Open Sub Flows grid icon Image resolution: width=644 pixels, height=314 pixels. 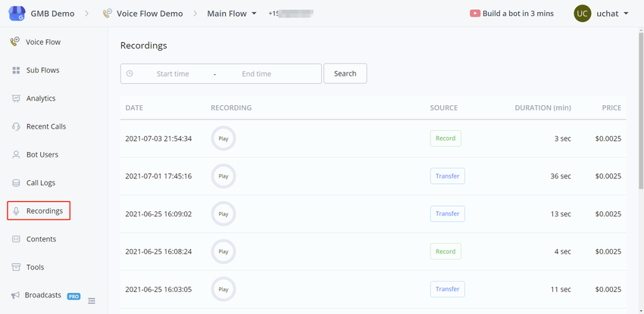pyautogui.click(x=16, y=70)
